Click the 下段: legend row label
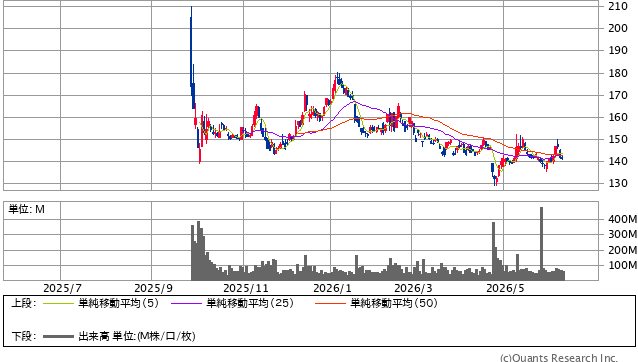The image size is (638, 362). [x=24, y=336]
